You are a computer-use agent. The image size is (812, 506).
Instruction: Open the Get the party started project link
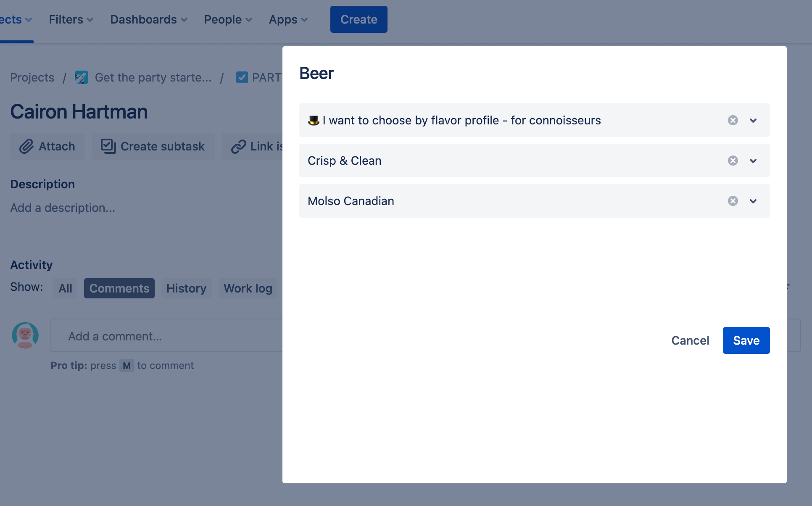click(x=153, y=77)
